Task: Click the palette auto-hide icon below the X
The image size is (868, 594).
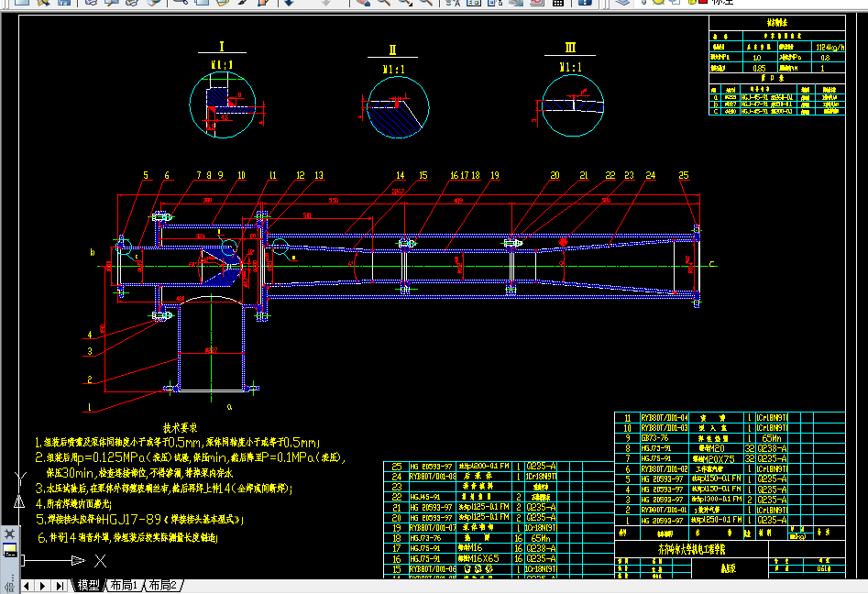Action: tap(9, 550)
